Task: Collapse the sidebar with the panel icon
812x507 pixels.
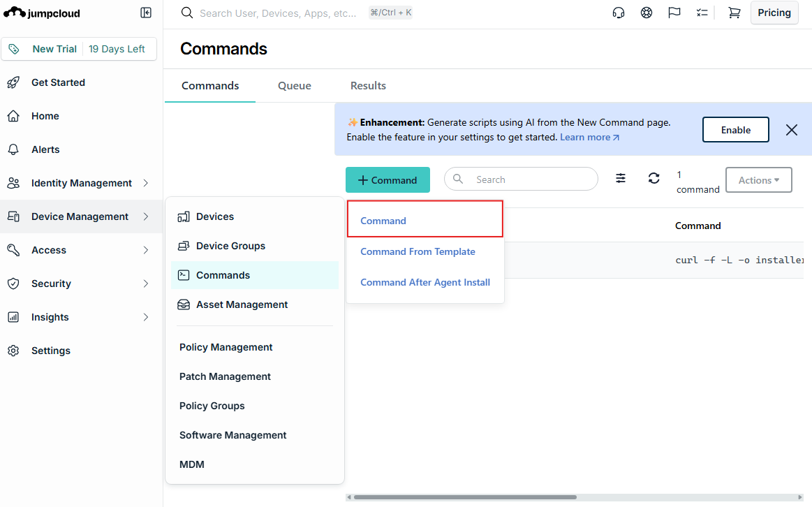Action: click(146, 13)
